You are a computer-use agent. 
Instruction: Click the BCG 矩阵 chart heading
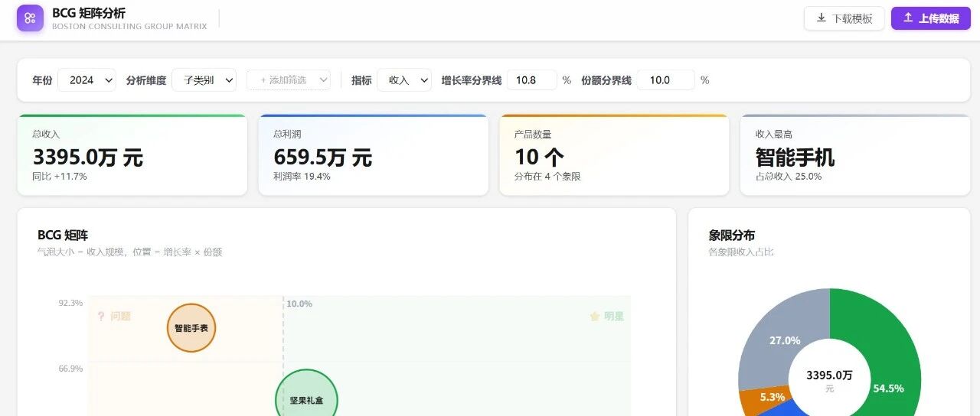pos(63,235)
